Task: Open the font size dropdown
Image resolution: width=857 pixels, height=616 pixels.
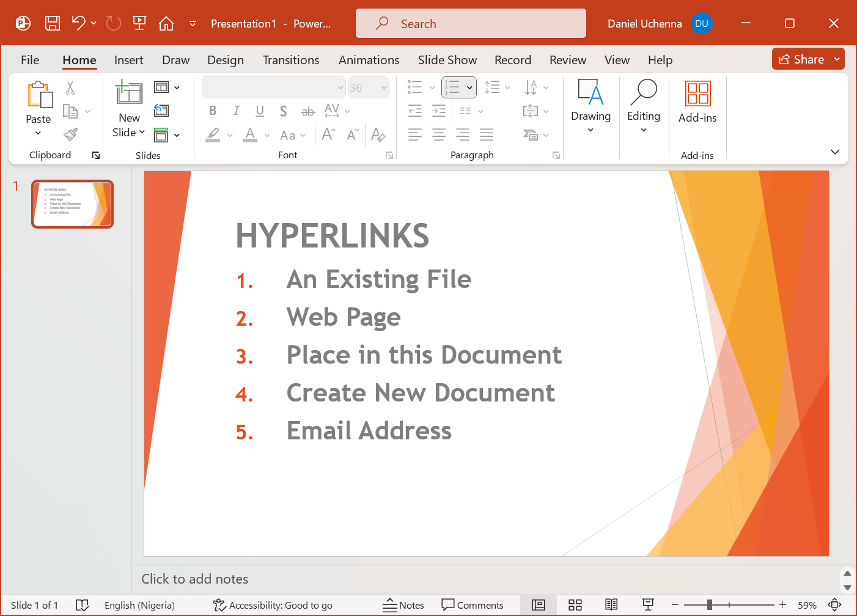Action: tap(383, 87)
